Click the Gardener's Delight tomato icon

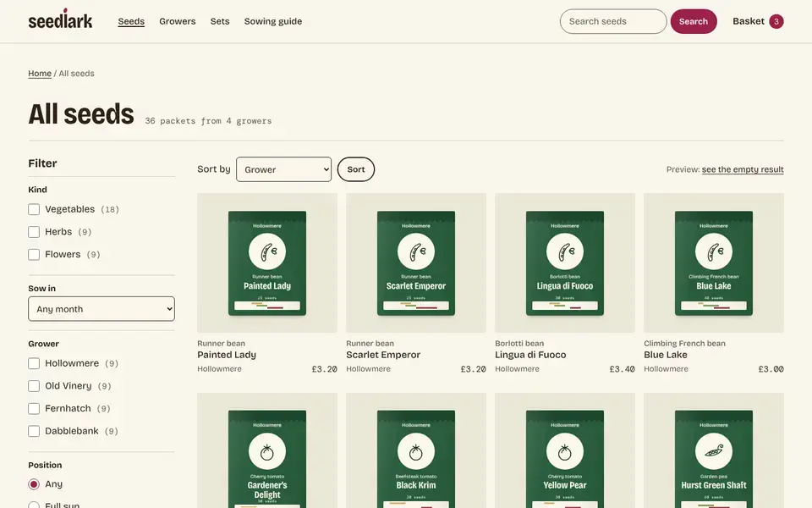pos(267,451)
